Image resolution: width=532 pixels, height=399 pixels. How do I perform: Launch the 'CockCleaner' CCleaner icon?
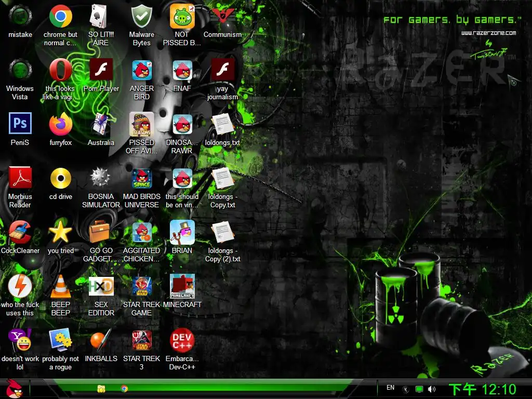point(20,232)
